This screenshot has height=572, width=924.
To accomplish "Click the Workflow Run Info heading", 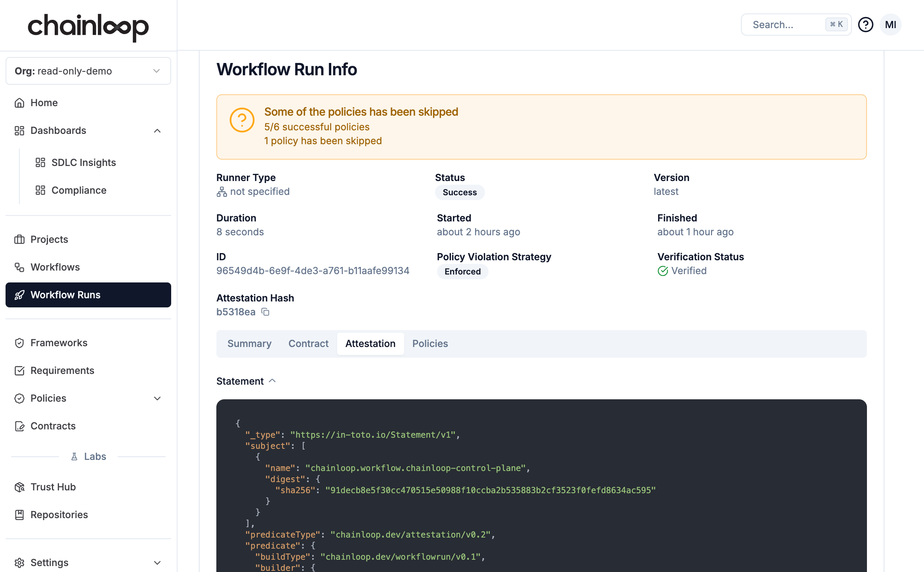I will (286, 69).
